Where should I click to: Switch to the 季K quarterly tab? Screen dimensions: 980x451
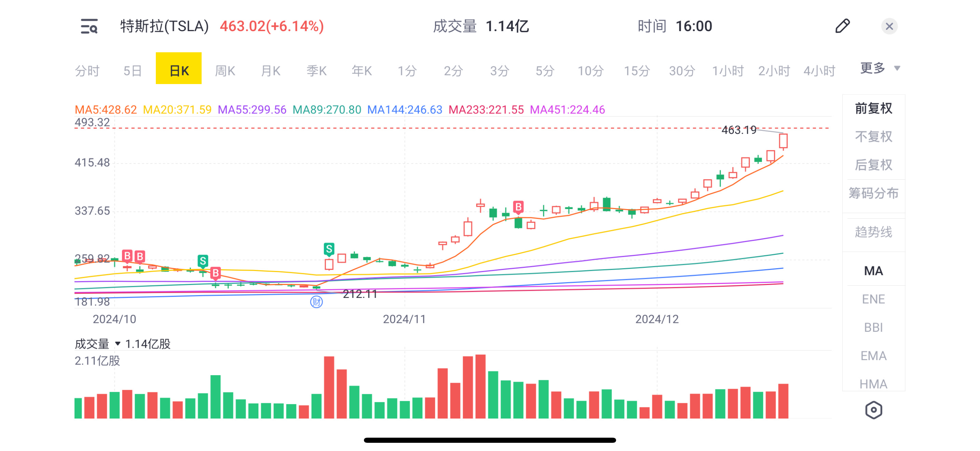(316, 71)
